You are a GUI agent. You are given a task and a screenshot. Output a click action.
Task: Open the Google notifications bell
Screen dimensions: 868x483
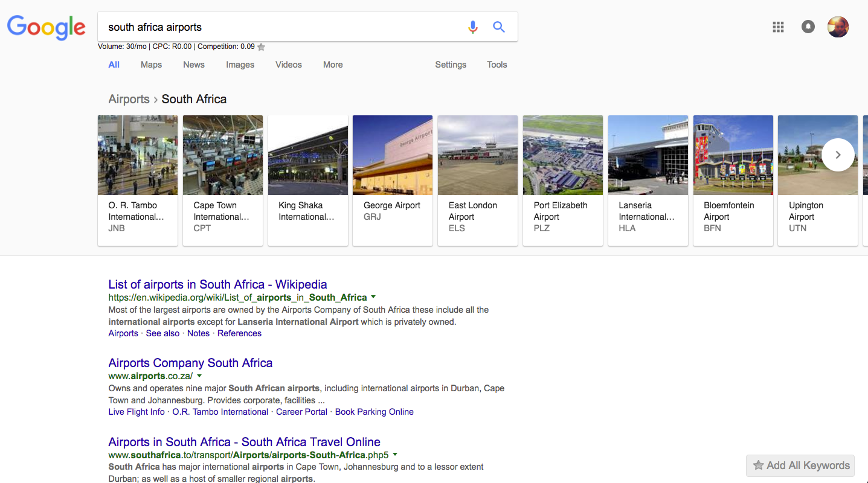click(x=808, y=27)
